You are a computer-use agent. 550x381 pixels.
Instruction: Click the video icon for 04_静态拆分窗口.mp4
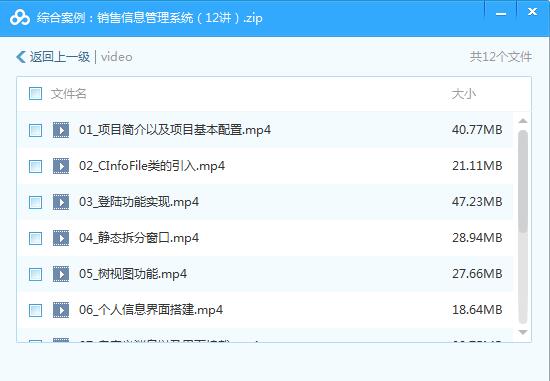(x=61, y=238)
